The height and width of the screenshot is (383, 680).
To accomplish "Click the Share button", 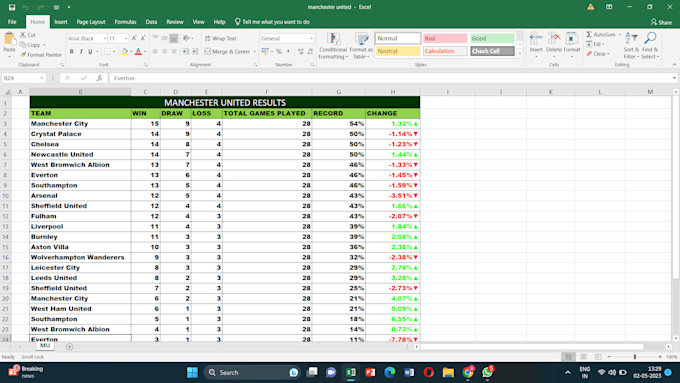I will coord(661,22).
